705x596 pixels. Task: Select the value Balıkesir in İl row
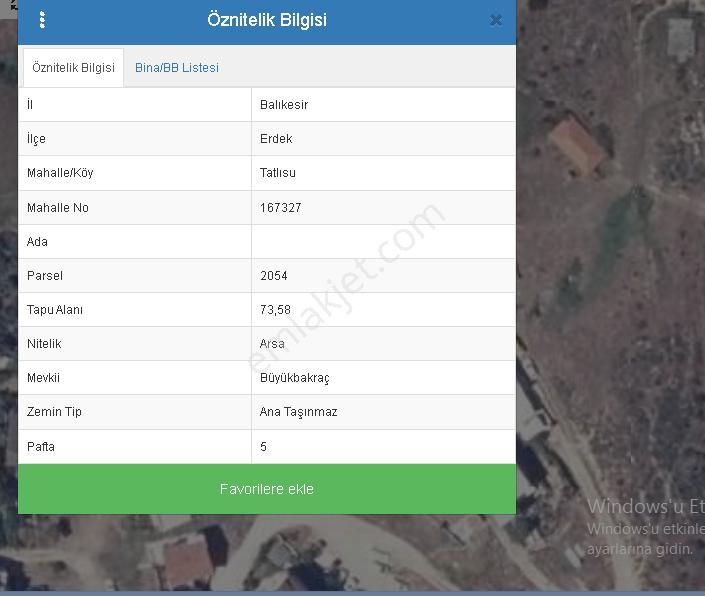coord(284,105)
